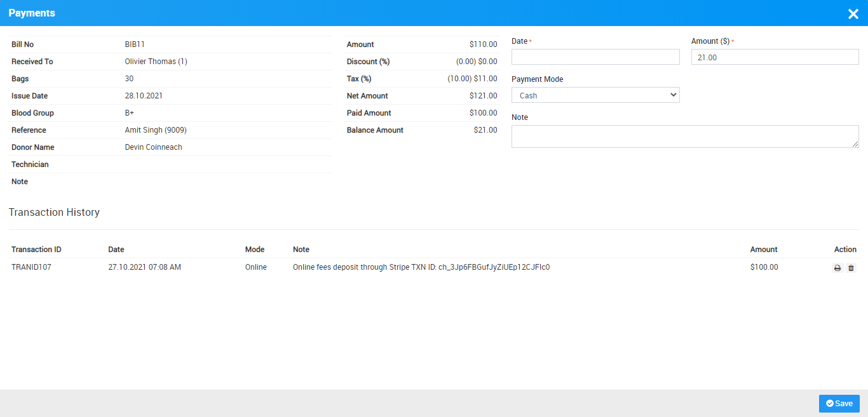Click the Date input field
868x417 pixels.
(x=595, y=57)
